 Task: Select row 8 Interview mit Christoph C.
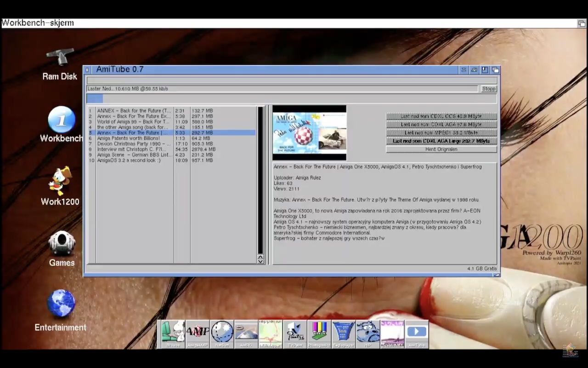click(x=171, y=149)
